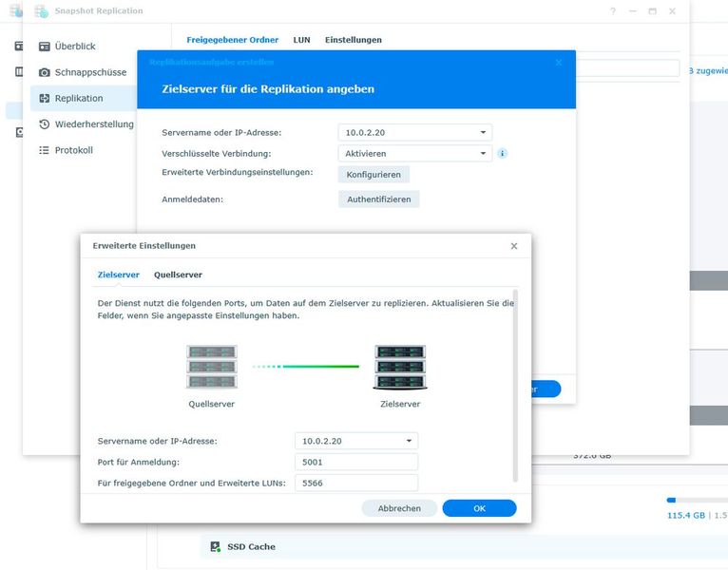Click the port field showing 5566
The width and height of the screenshot is (728, 570).
[x=356, y=484]
